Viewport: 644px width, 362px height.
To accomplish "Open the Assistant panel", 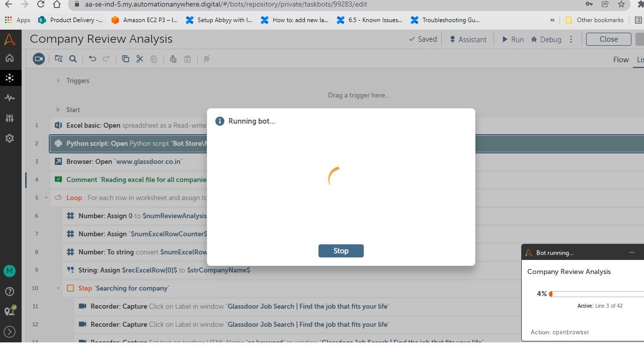I will (x=468, y=39).
